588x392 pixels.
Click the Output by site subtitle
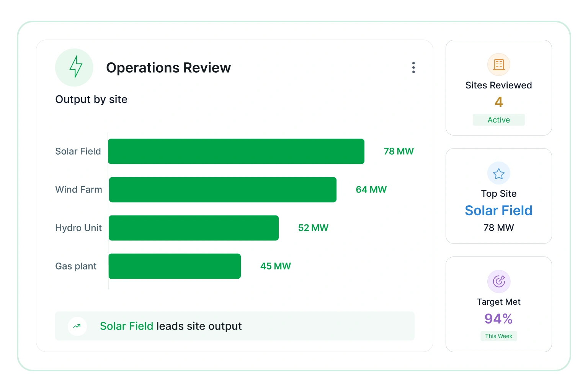click(x=91, y=100)
